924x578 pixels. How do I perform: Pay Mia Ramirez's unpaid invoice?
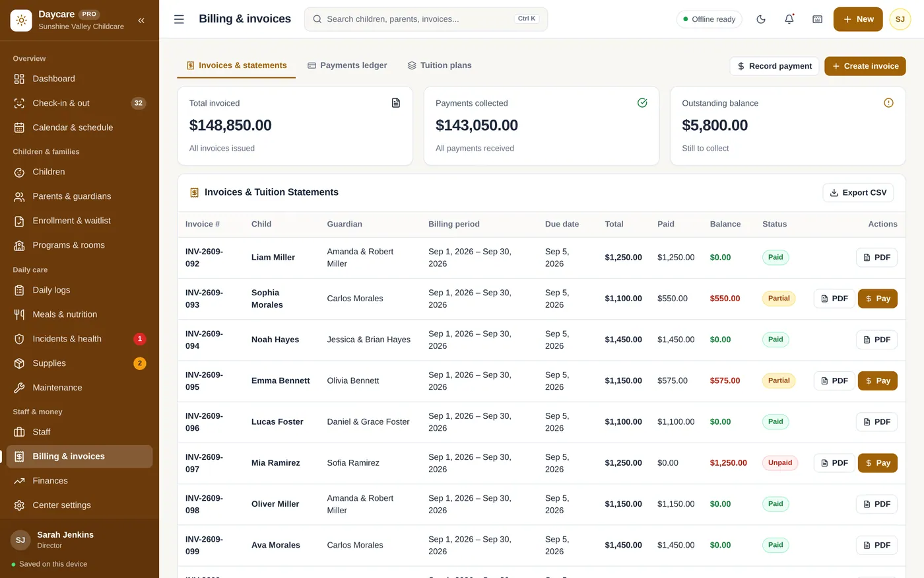(x=877, y=463)
